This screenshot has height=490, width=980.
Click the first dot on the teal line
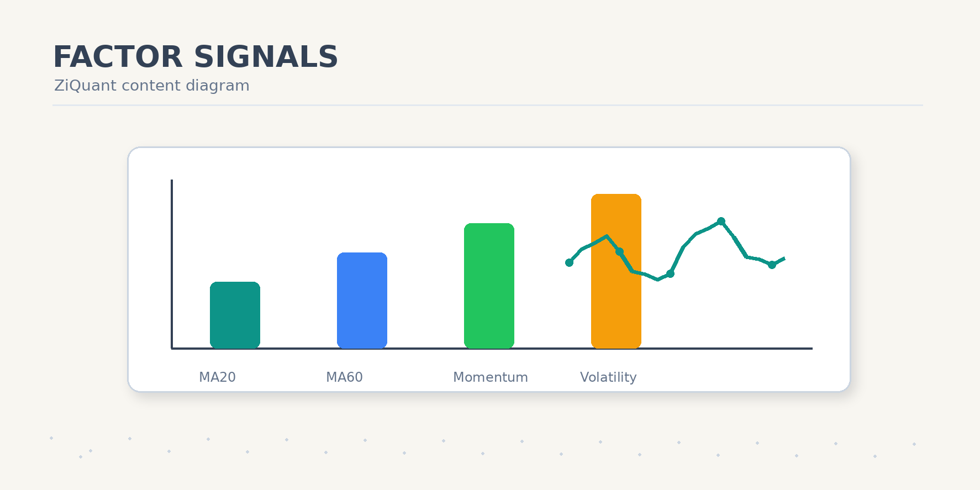[569, 262]
